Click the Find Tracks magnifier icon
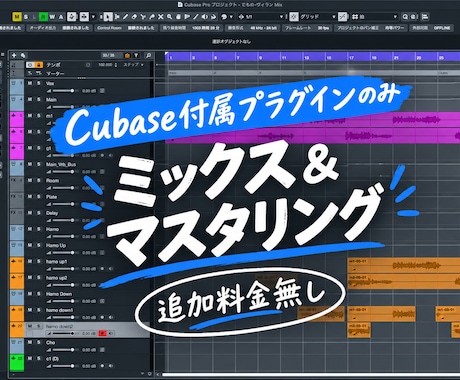Screen dimensions: 460x380 [149, 55]
